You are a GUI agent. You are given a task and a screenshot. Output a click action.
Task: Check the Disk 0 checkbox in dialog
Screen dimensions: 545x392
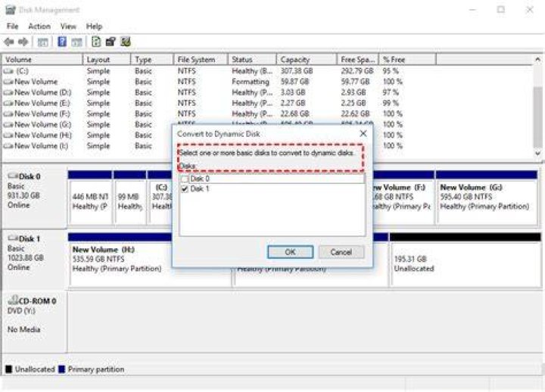tap(185, 179)
